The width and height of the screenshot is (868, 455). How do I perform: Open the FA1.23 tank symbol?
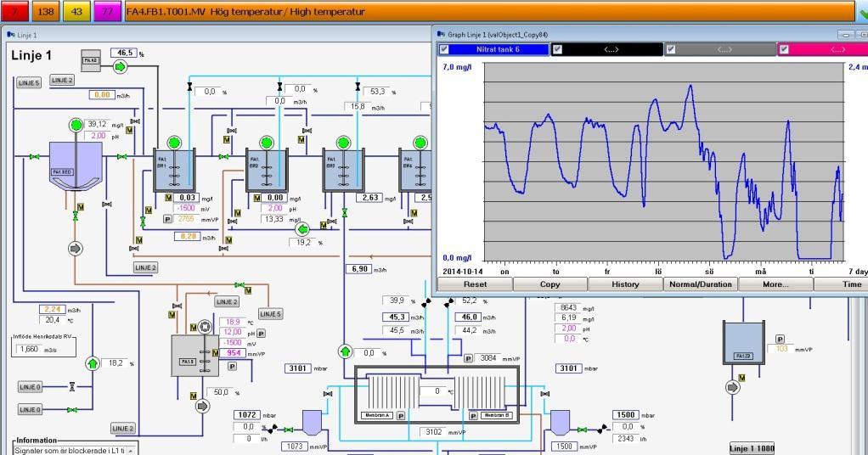[743, 342]
